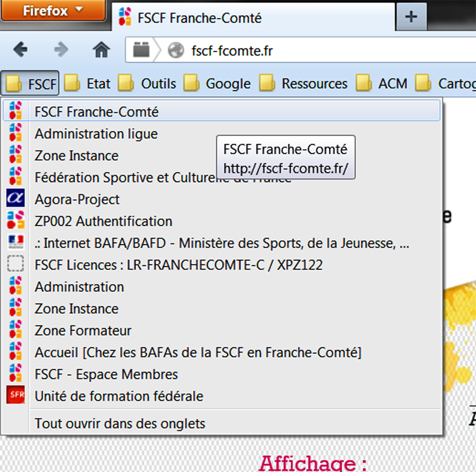Click the red SFR favicon
The width and height of the screenshot is (476, 472).
16,394
